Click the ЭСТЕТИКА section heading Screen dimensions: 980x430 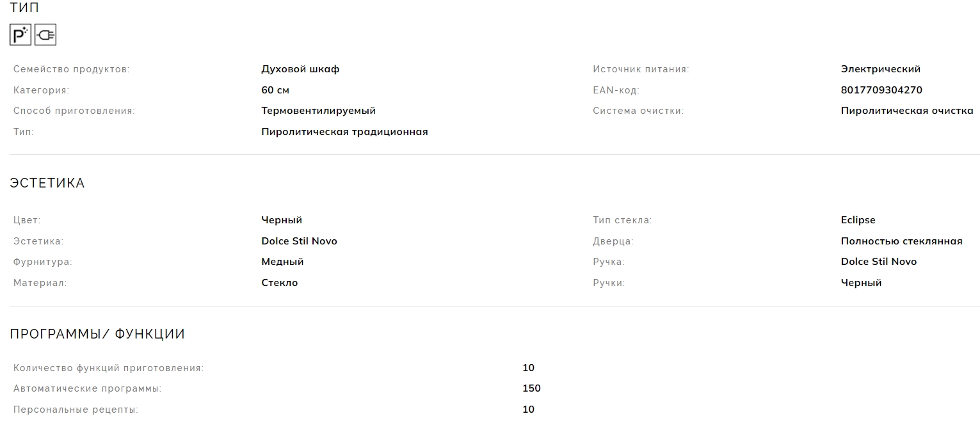point(47,183)
